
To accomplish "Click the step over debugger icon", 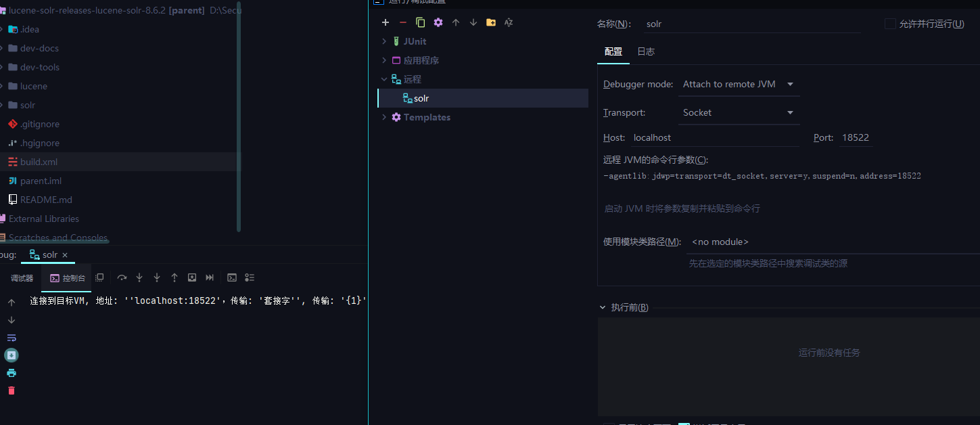I will pos(122,277).
